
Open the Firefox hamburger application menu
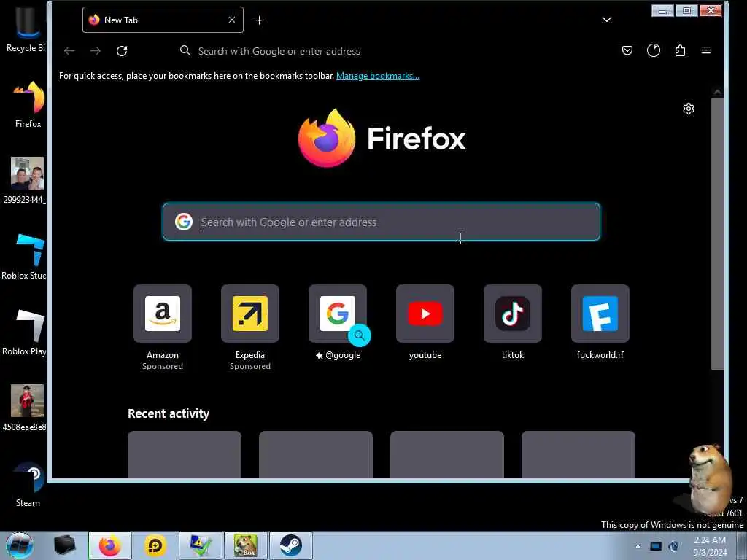point(706,50)
